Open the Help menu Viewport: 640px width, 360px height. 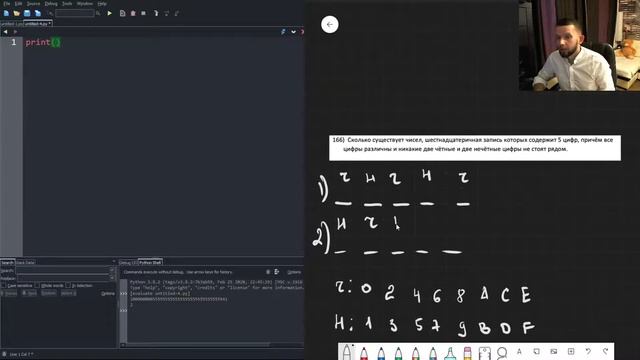102,4
